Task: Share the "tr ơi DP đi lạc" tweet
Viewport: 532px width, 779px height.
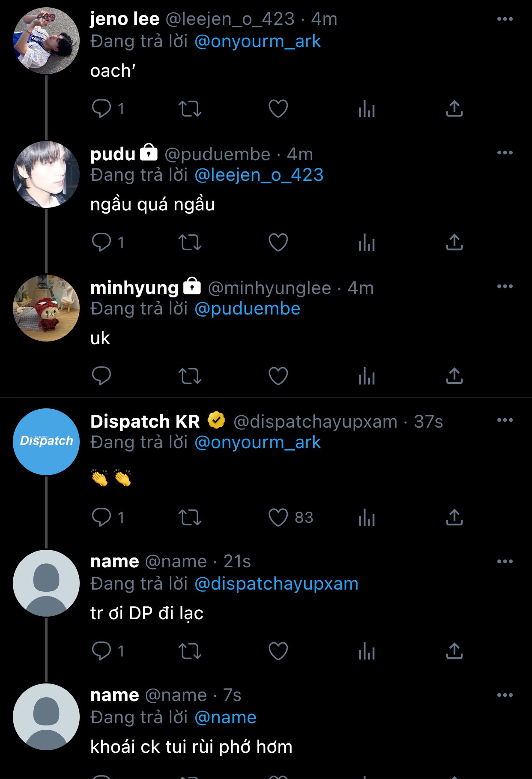Action: click(454, 651)
